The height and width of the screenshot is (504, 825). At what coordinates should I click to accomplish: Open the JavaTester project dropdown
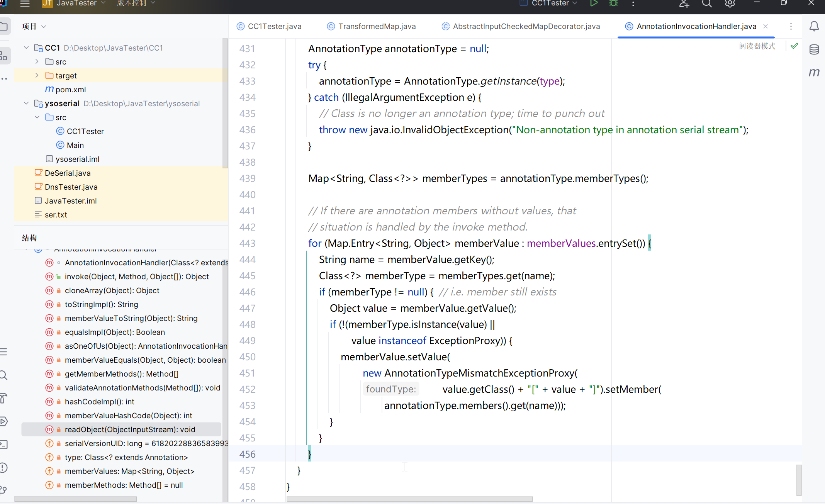77,3
